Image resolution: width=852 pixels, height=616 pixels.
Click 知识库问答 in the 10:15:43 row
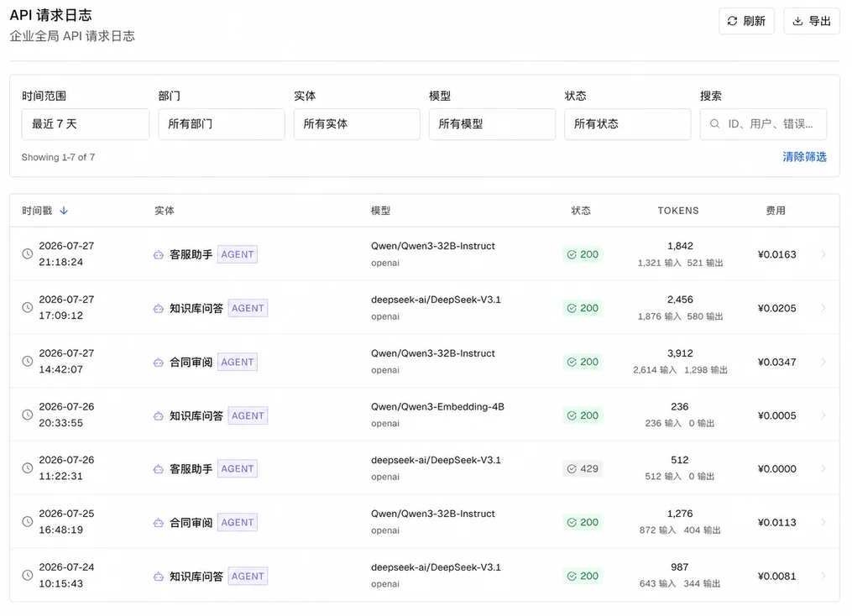pyautogui.click(x=196, y=577)
